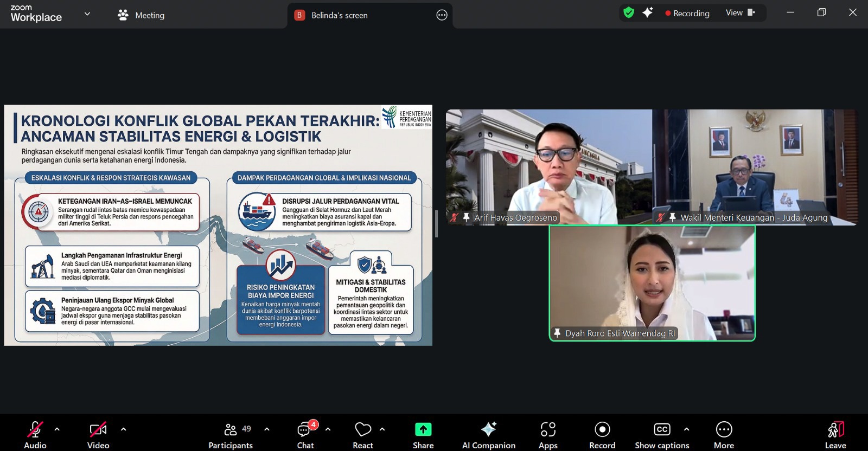Click the green Share screen button
This screenshot has height=451, width=868.
tap(423, 435)
